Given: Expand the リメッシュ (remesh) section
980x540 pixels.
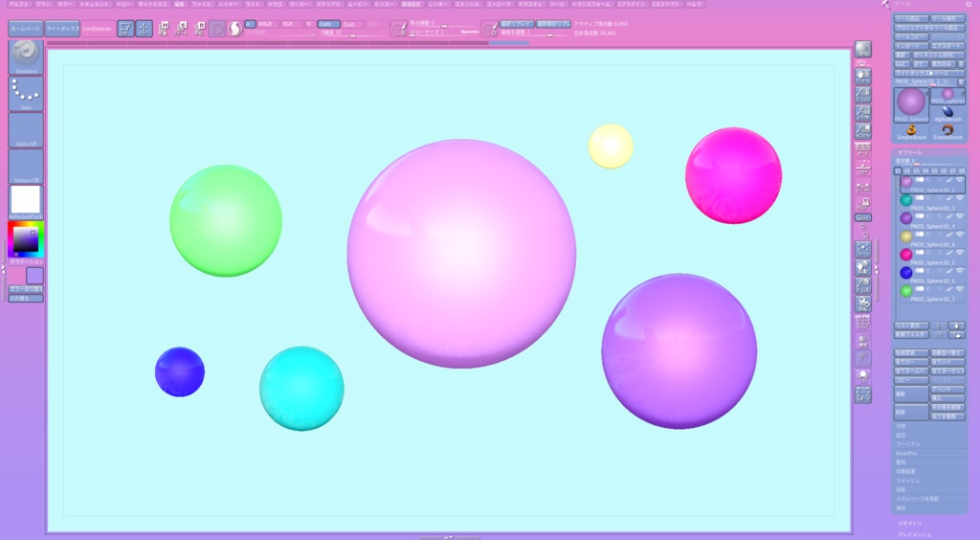Looking at the screenshot, I should tap(907, 481).
